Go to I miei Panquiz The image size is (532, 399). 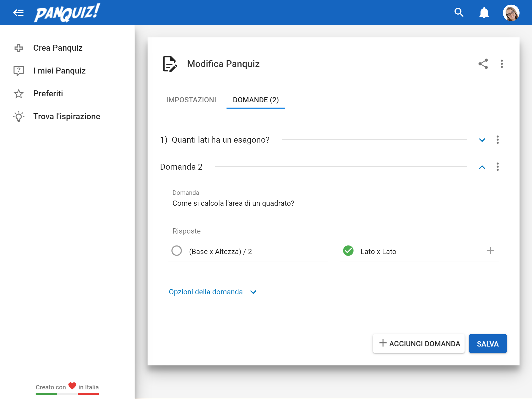[59, 71]
